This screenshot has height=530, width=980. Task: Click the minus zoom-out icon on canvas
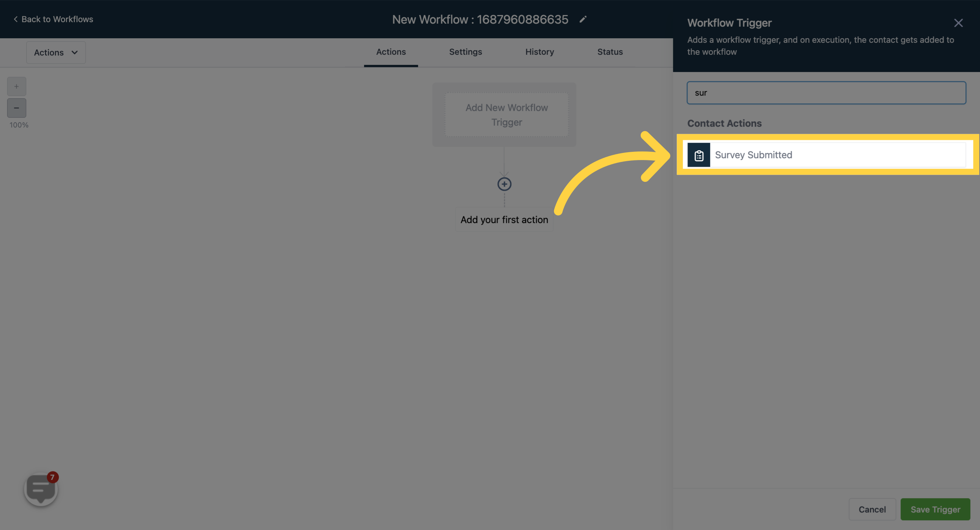pos(16,108)
